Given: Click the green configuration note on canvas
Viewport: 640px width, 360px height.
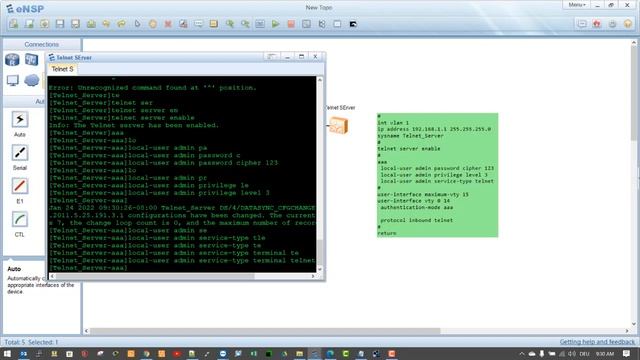Looking at the screenshot, I should 437,175.
